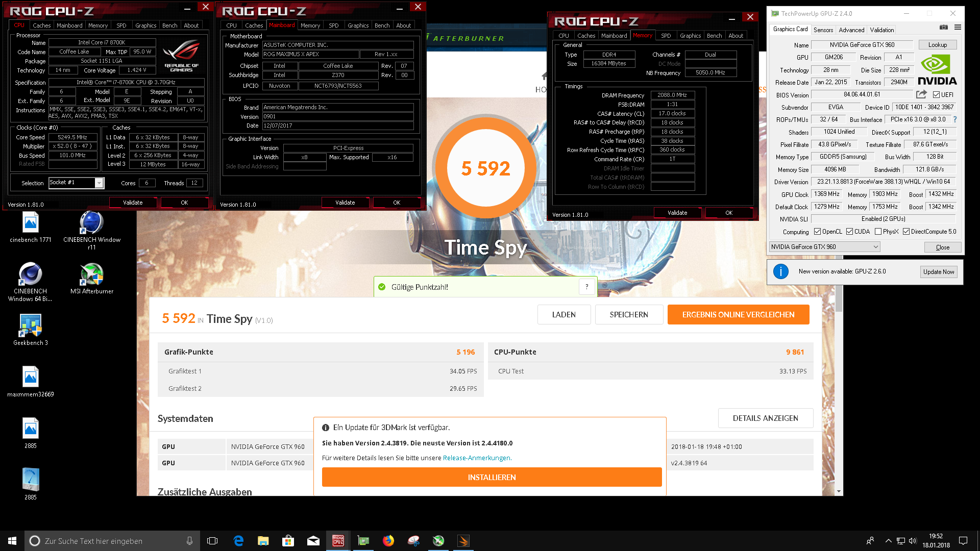Open Firefox from the taskbar
Screen dimensions: 980x551
tap(388, 541)
